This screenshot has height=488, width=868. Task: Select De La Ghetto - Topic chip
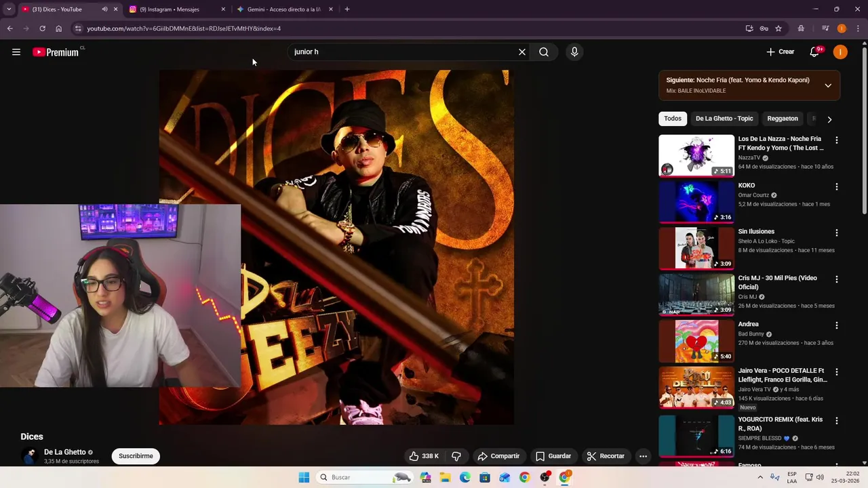click(724, 119)
